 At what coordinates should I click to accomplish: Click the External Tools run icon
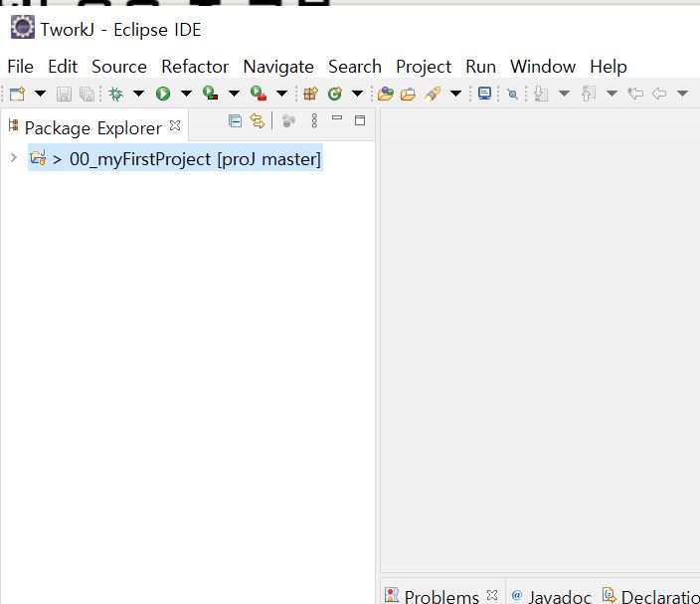point(259,93)
